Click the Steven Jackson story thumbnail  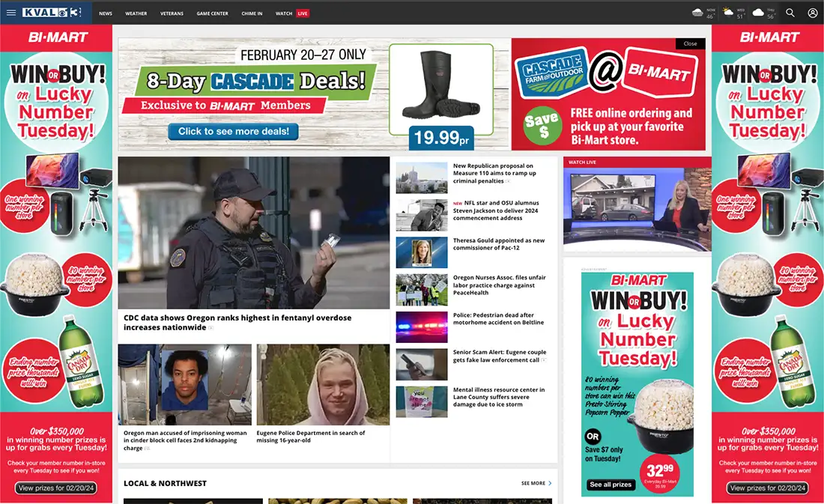pos(422,215)
